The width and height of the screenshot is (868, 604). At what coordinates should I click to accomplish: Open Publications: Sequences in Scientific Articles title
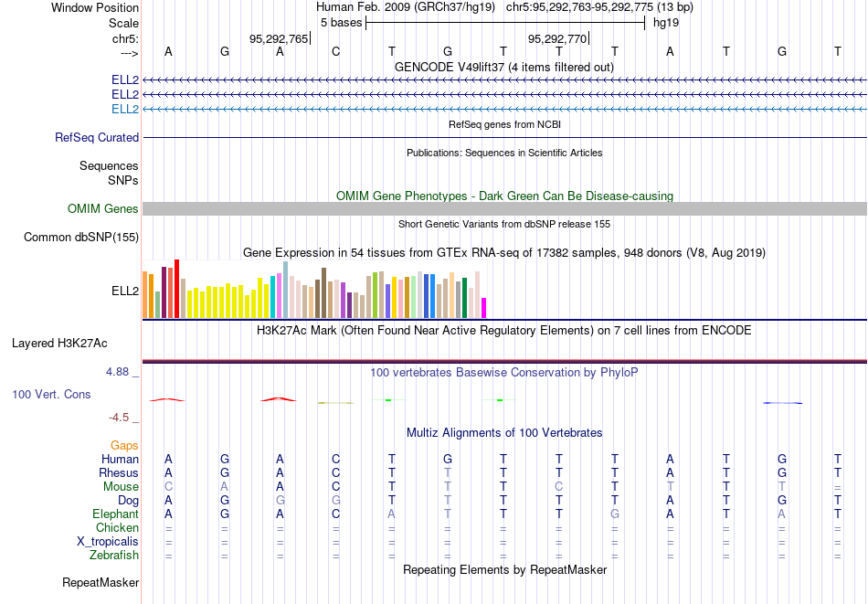point(504,153)
